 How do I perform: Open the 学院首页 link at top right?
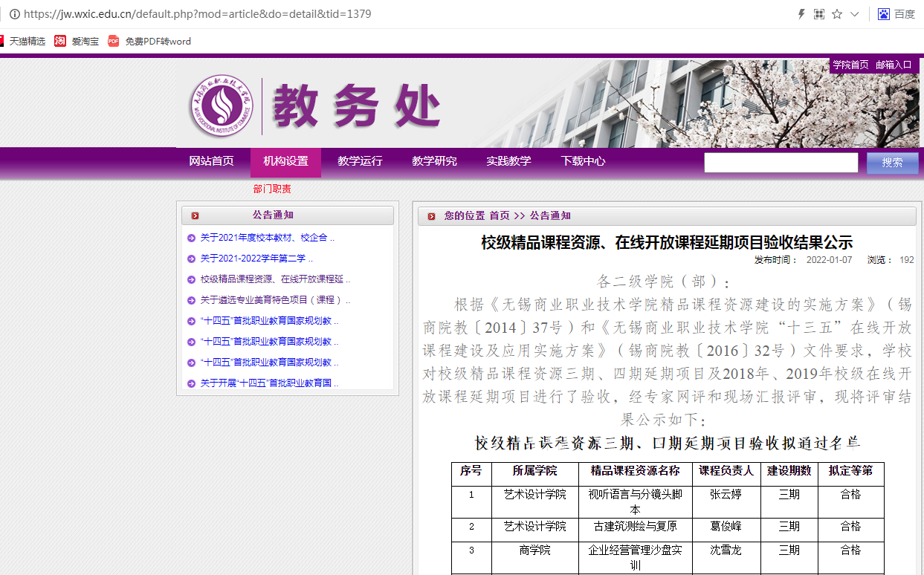point(850,65)
